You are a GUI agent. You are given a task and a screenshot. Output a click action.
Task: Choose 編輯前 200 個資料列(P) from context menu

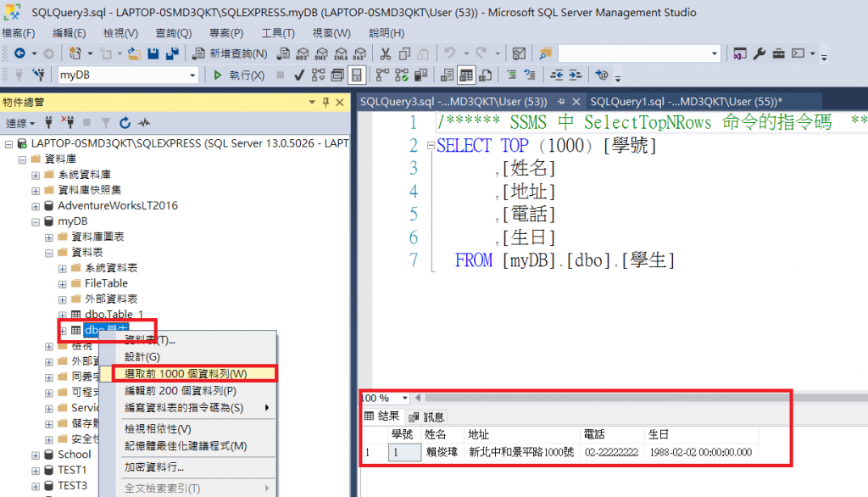tap(188, 391)
